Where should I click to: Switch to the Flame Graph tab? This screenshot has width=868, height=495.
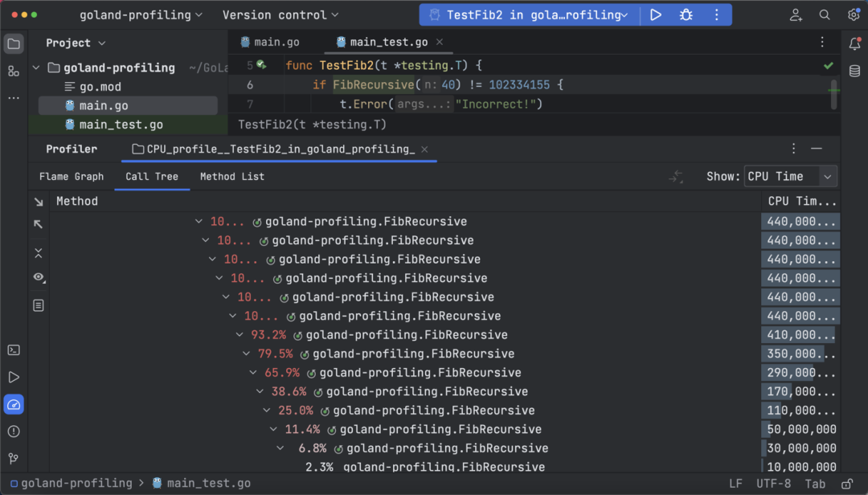click(x=72, y=177)
